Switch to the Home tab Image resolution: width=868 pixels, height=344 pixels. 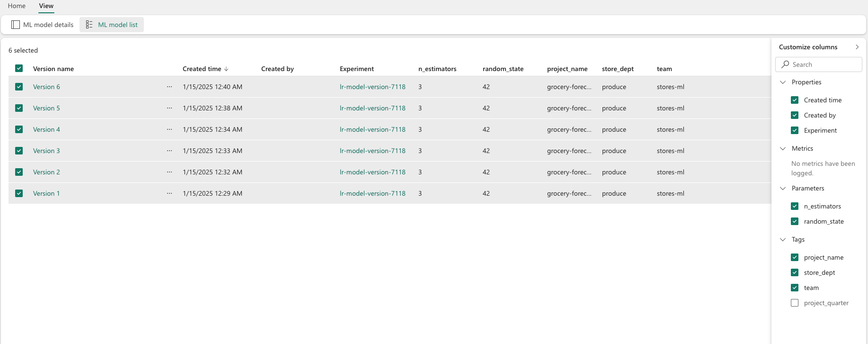click(17, 6)
